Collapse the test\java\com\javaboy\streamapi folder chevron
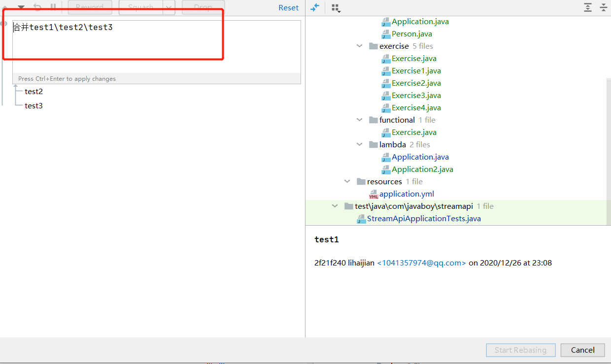 335,206
